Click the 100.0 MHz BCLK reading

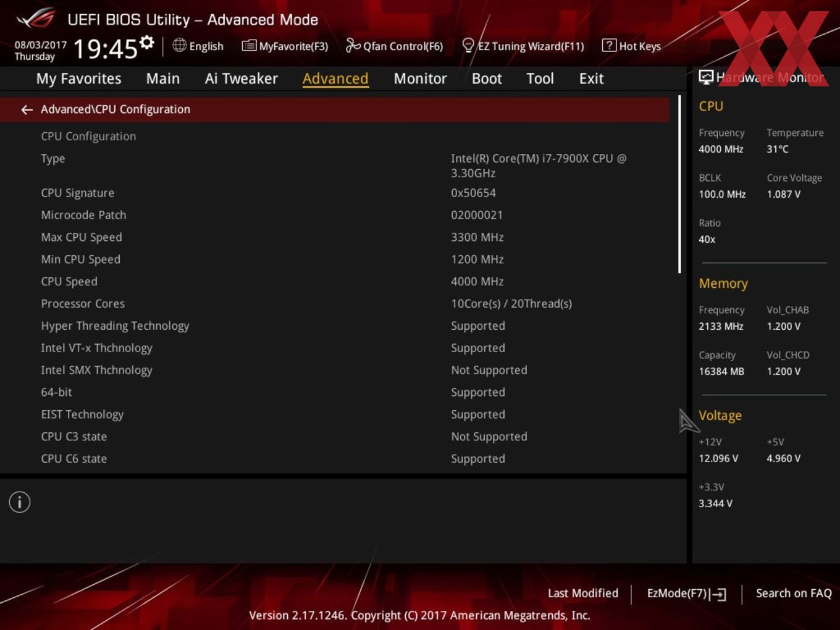click(722, 194)
